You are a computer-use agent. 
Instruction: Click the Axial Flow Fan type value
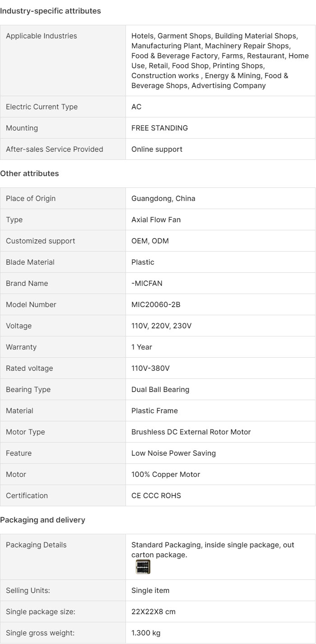point(156,220)
